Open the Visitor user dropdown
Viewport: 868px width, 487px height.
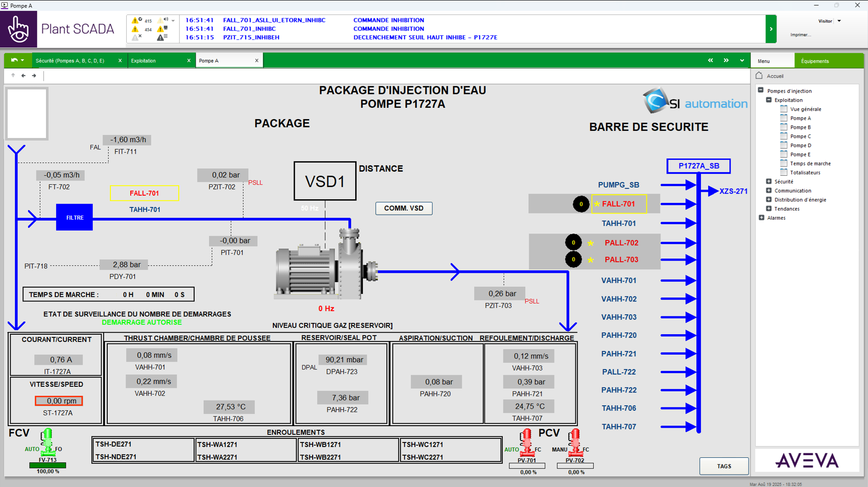tap(839, 21)
